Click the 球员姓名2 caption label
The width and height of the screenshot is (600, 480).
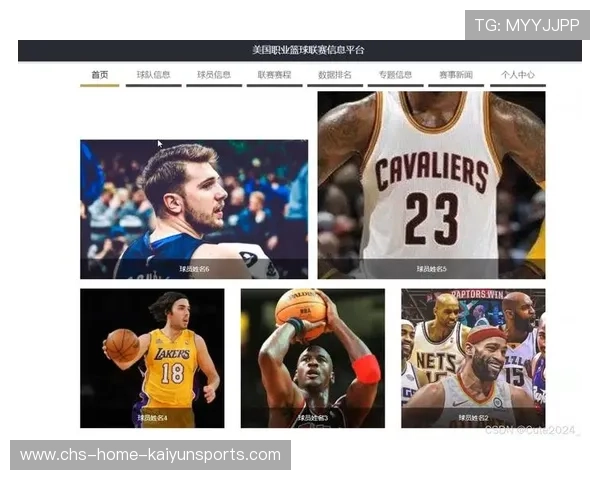pos(473,418)
